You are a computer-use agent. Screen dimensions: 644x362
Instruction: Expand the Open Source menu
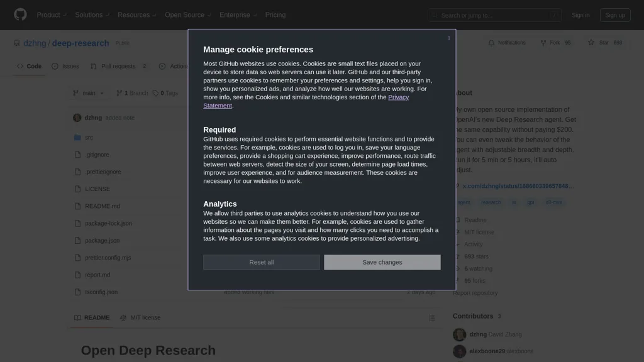click(x=187, y=15)
